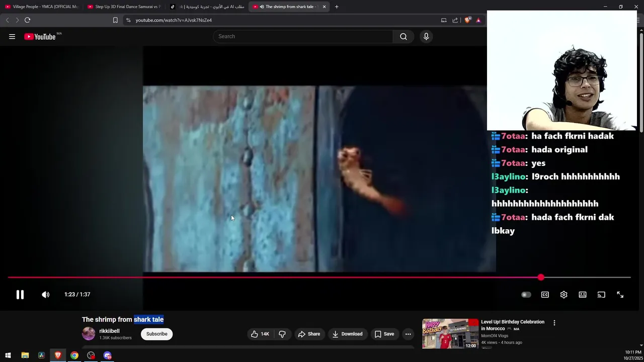Open the player settings gear
This screenshot has width=644, height=362.
[x=563, y=295]
